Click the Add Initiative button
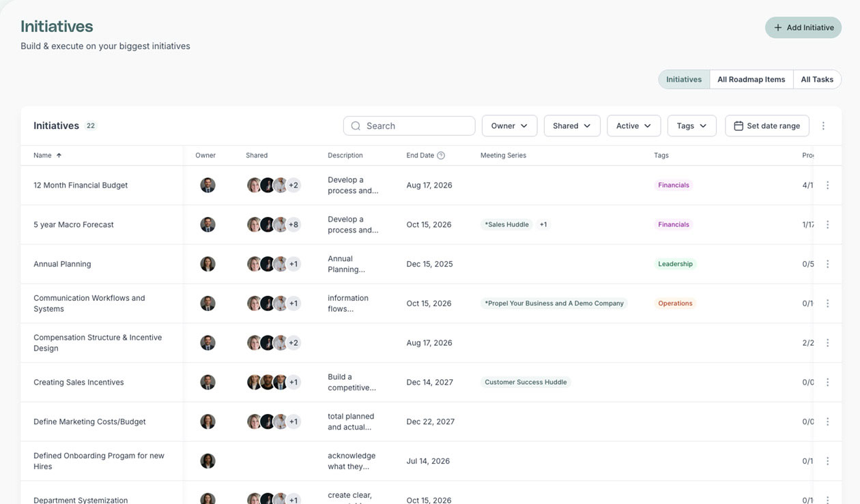This screenshot has height=504, width=860. [803, 27]
